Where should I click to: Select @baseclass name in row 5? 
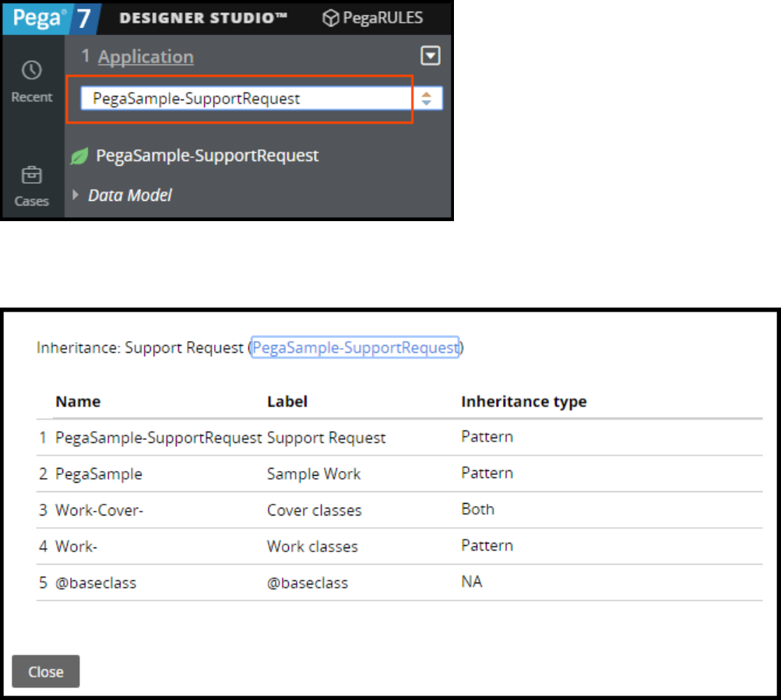(x=96, y=583)
